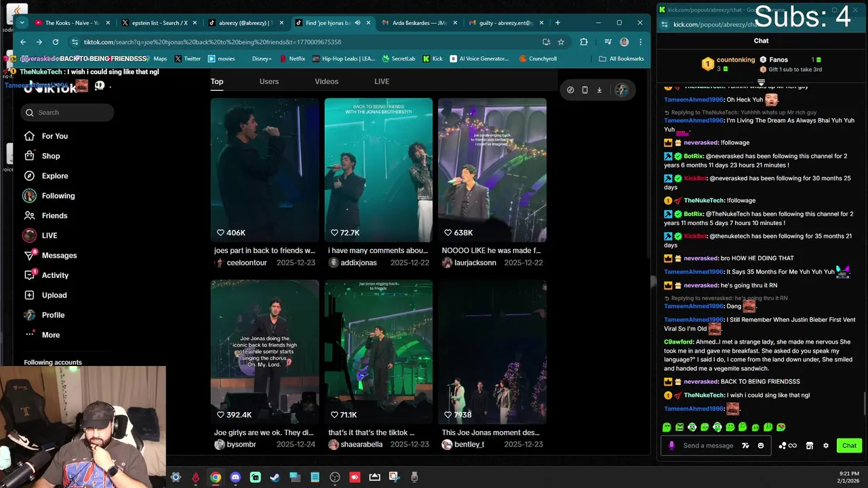This screenshot has height=488, width=868.
Task: Click the TikTok search field
Action: (68, 113)
